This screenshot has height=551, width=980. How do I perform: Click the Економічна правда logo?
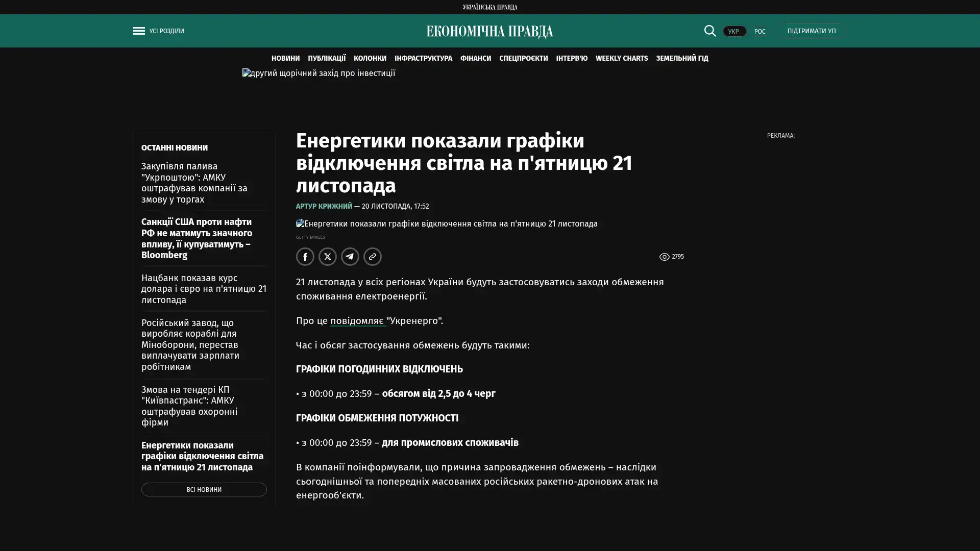pyautogui.click(x=489, y=32)
